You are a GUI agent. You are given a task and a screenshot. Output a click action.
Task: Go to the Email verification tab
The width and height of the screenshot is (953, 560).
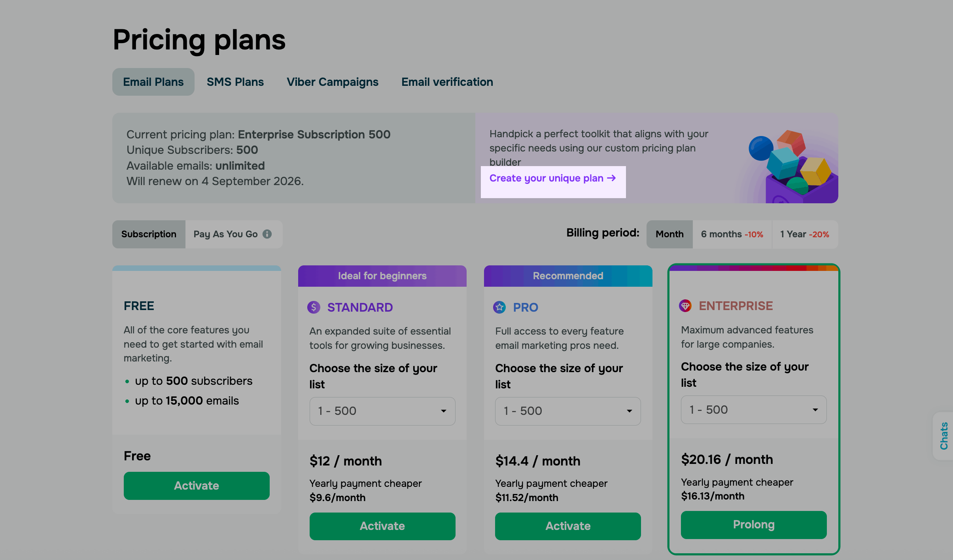[447, 82]
